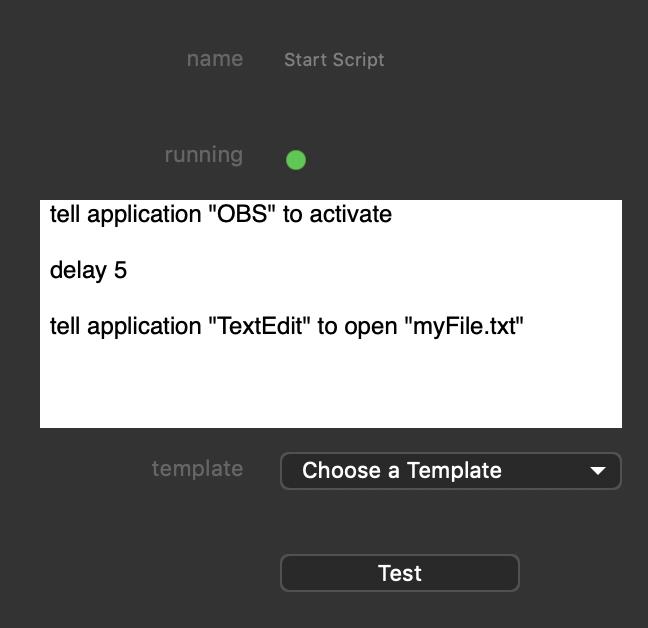
Task: Click "myFile.txt" in the script text
Action: [463, 326]
